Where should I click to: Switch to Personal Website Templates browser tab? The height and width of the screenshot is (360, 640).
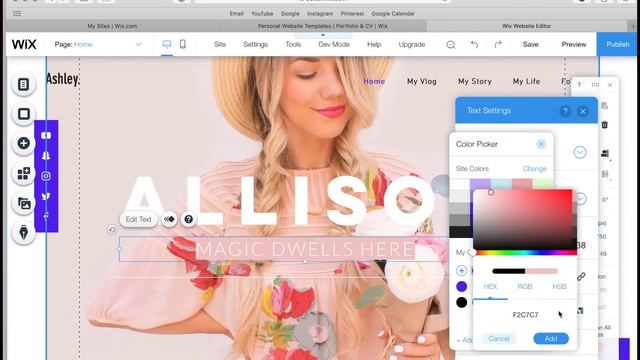point(322,26)
